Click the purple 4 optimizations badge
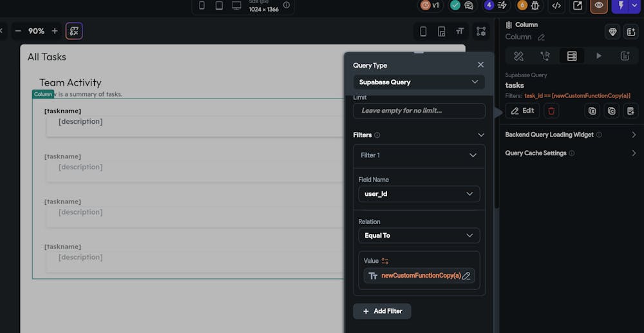This screenshot has width=644, height=333. [x=488, y=5]
